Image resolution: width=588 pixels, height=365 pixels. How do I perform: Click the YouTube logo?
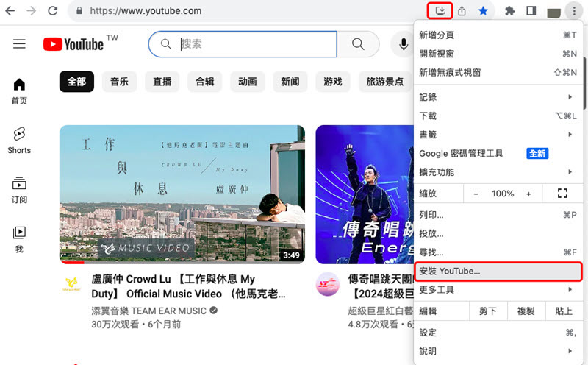(x=73, y=44)
